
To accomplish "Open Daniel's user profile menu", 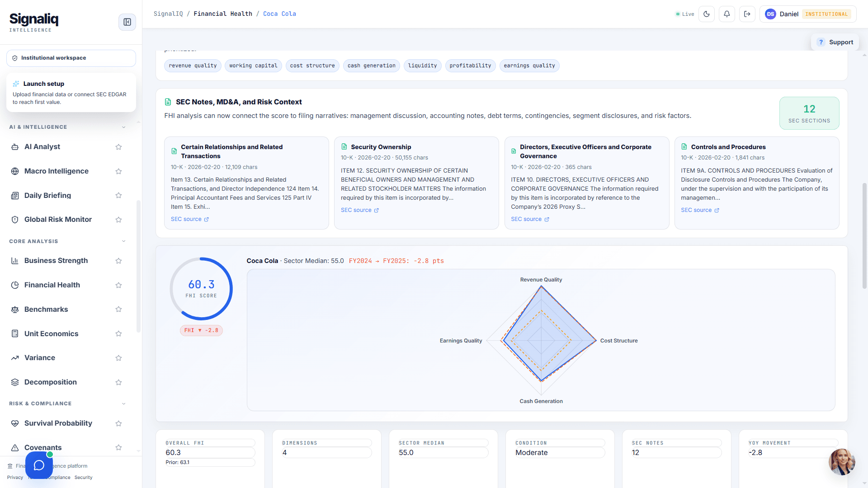I will point(808,14).
